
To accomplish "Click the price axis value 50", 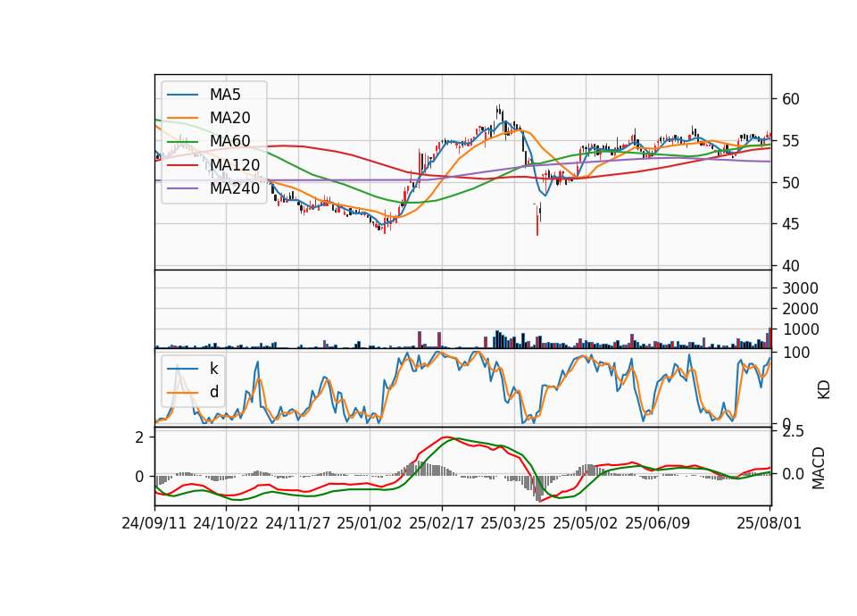I will [790, 182].
